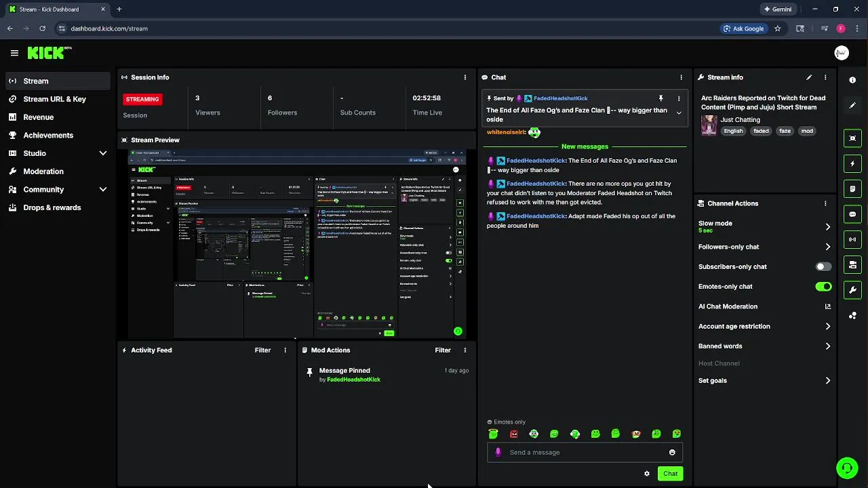Unpin the pinned chat message

point(660,98)
